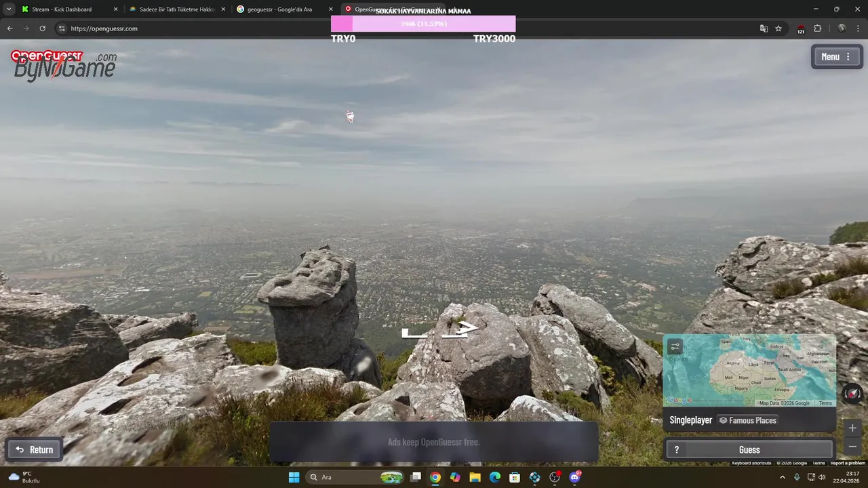
Task: Open Copilot from the taskbar
Action: tap(455, 477)
